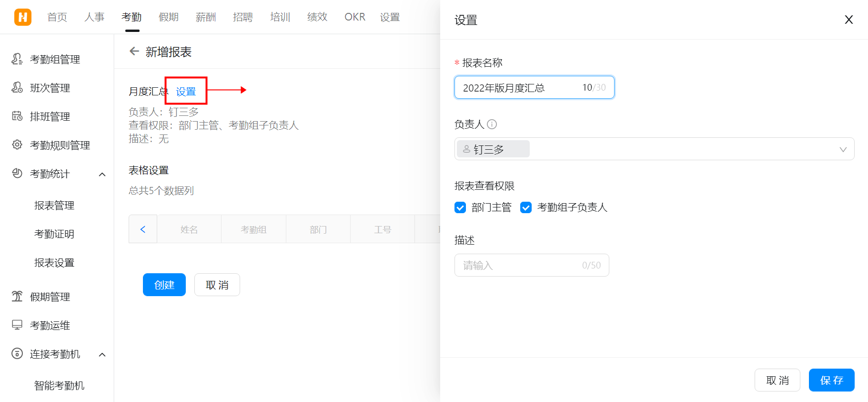Open 智能考勤机 submenu item
The height and width of the screenshot is (402, 868).
[60, 386]
